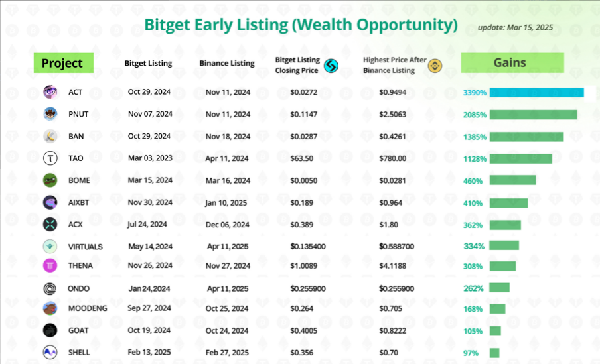The width and height of the screenshot is (600, 364).
Task: Click the THENA token icon
Action: pyautogui.click(x=50, y=265)
